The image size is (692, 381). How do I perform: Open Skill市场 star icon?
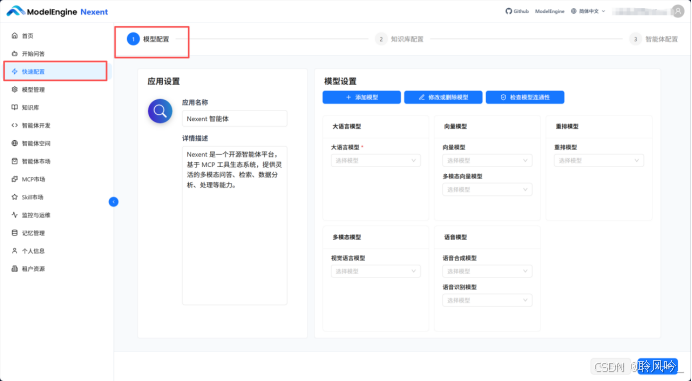(x=15, y=197)
